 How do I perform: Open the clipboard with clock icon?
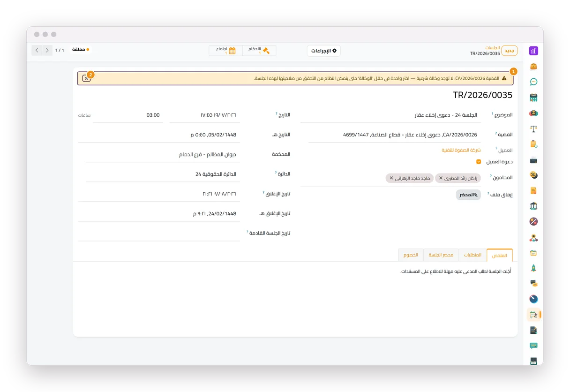point(533,144)
